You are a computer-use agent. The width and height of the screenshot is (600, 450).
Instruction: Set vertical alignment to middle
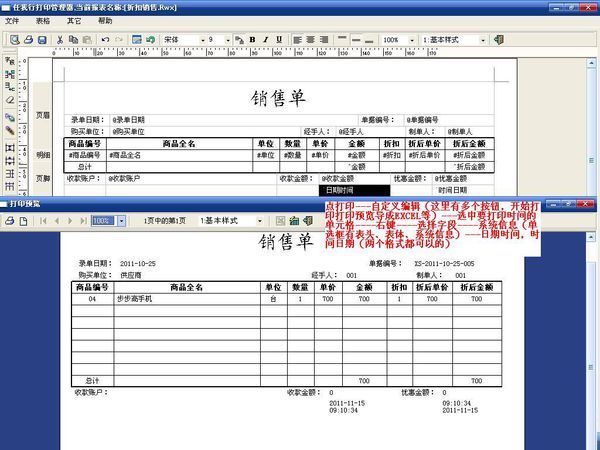[356, 39]
